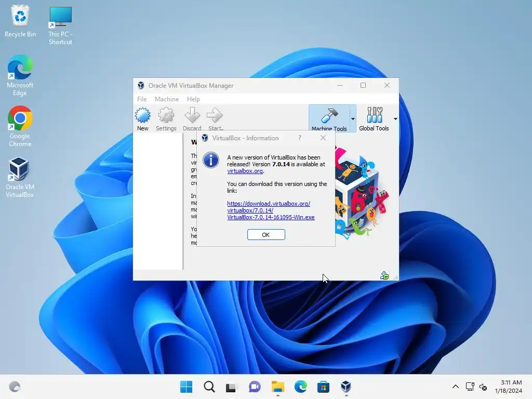The height and width of the screenshot is (399, 532).
Task: Select the This PC shortcut icon
Action: coord(60,25)
